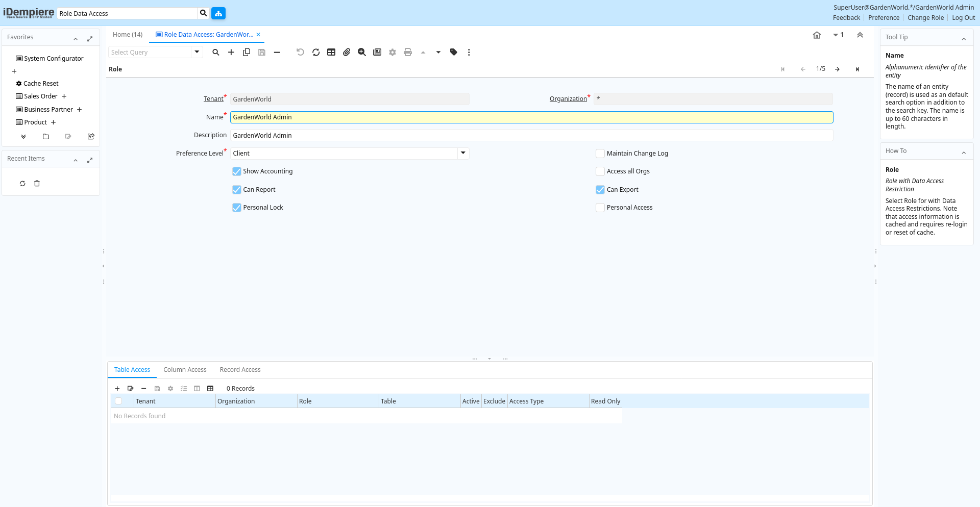Click the Change Role link
Image resolution: width=980 pixels, height=507 pixels.
click(x=925, y=18)
